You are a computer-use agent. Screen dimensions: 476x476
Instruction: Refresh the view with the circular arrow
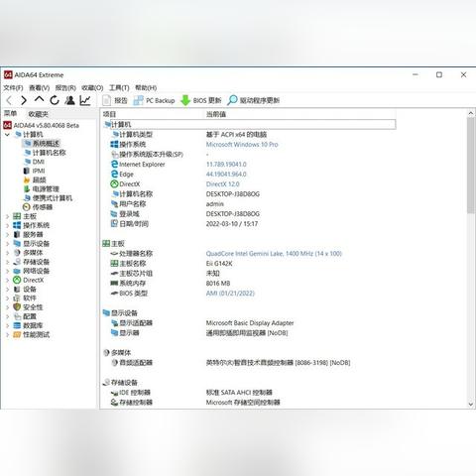point(55,100)
